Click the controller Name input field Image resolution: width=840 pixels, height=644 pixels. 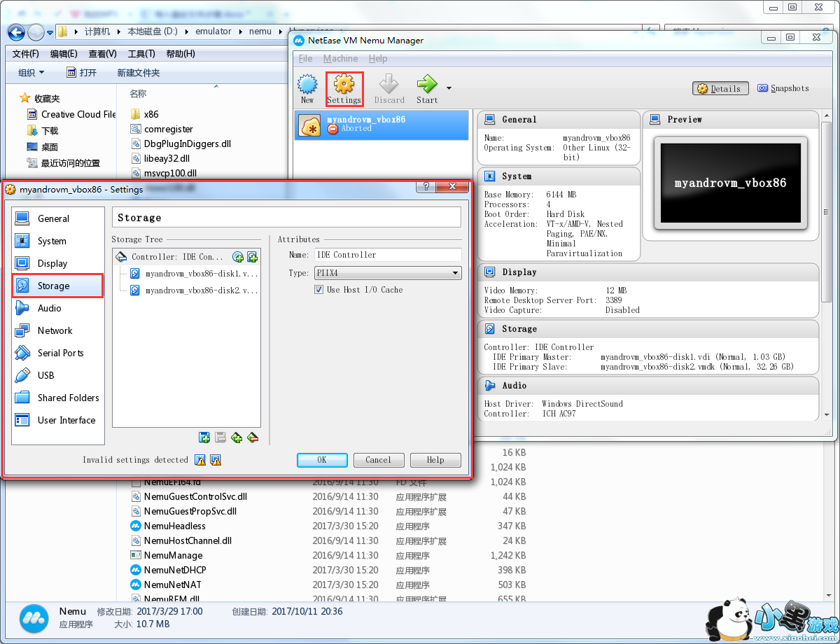(x=388, y=255)
